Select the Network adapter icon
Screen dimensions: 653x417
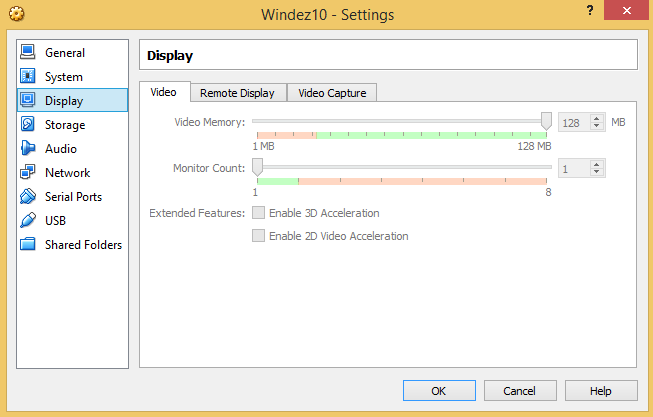pyautogui.click(x=27, y=172)
